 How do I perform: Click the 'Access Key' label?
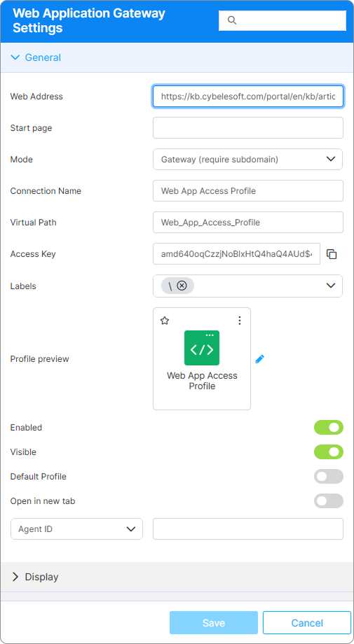coord(33,254)
